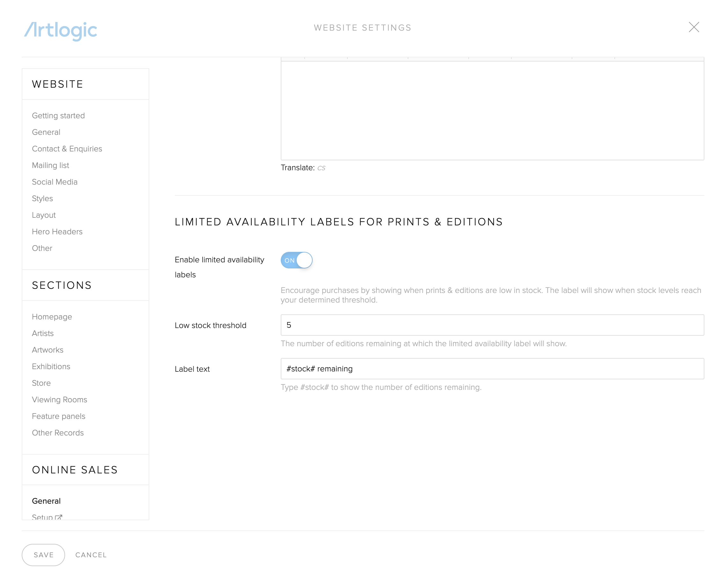Select Contact & Enquiries in sidebar

tap(67, 149)
